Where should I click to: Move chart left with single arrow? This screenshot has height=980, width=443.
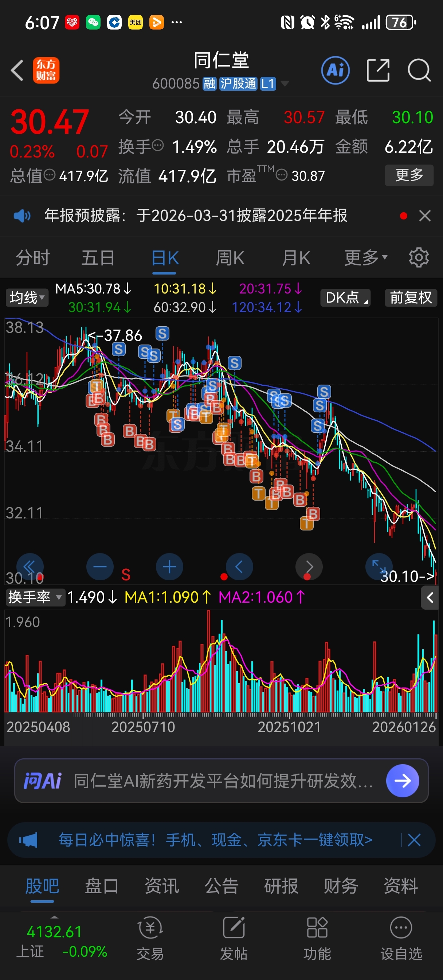click(x=239, y=567)
